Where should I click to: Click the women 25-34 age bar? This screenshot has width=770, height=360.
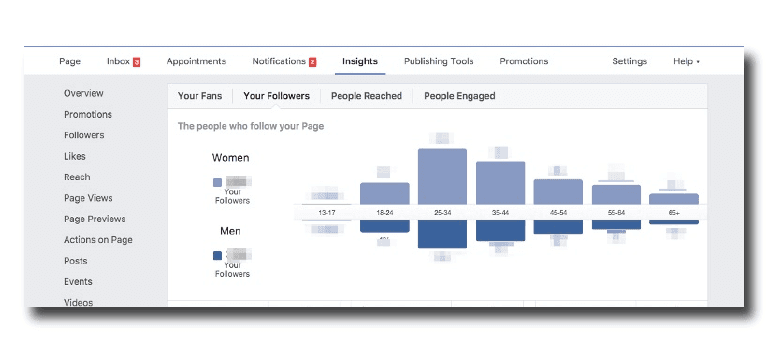442,176
